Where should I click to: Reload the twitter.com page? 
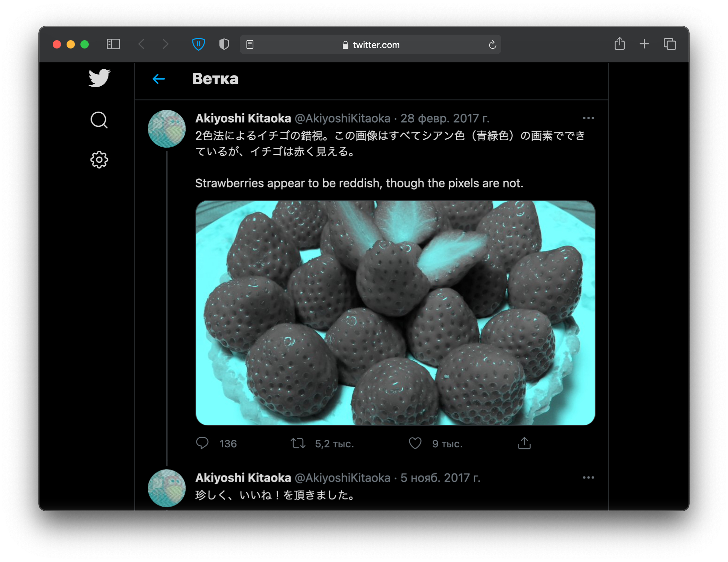point(492,45)
